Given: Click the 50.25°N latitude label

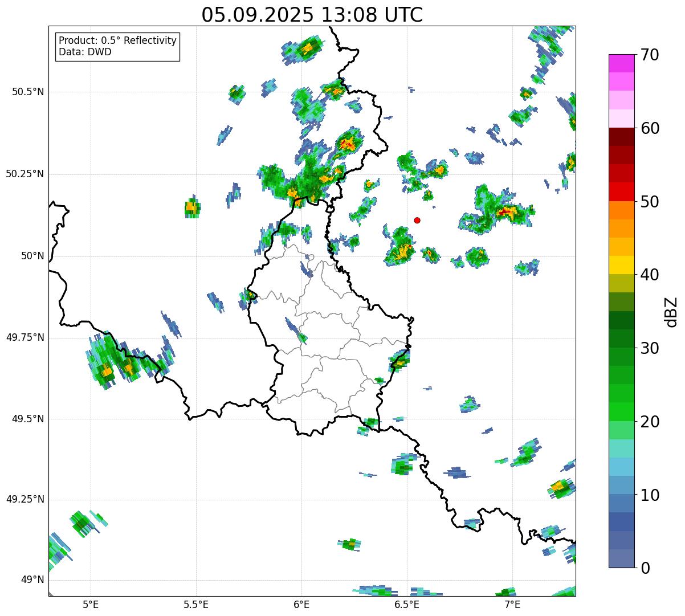Looking at the screenshot, I should [x=25, y=174].
